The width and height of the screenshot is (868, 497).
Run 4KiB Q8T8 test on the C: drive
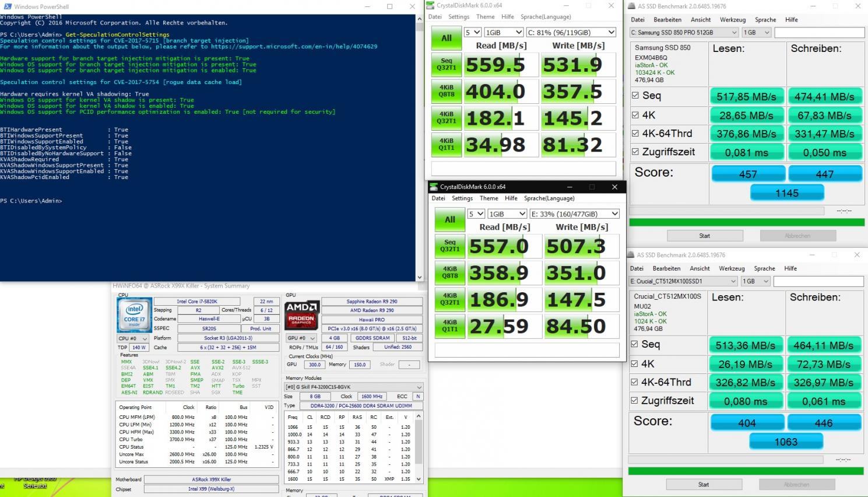(x=446, y=91)
